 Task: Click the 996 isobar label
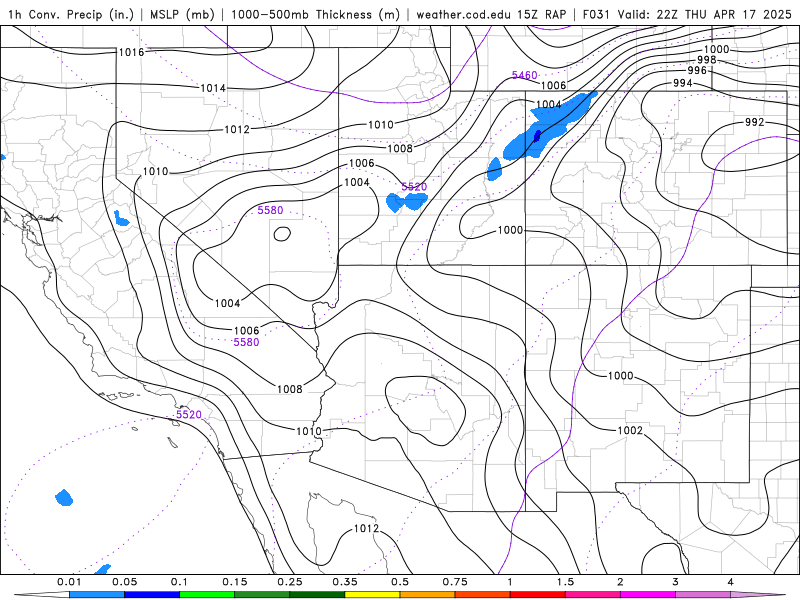tap(697, 70)
